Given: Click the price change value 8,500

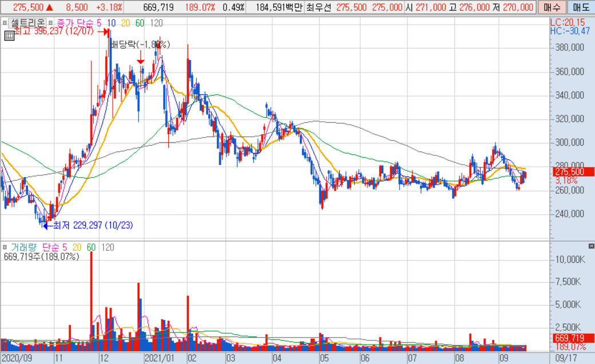Looking at the screenshot, I should 77,7.
